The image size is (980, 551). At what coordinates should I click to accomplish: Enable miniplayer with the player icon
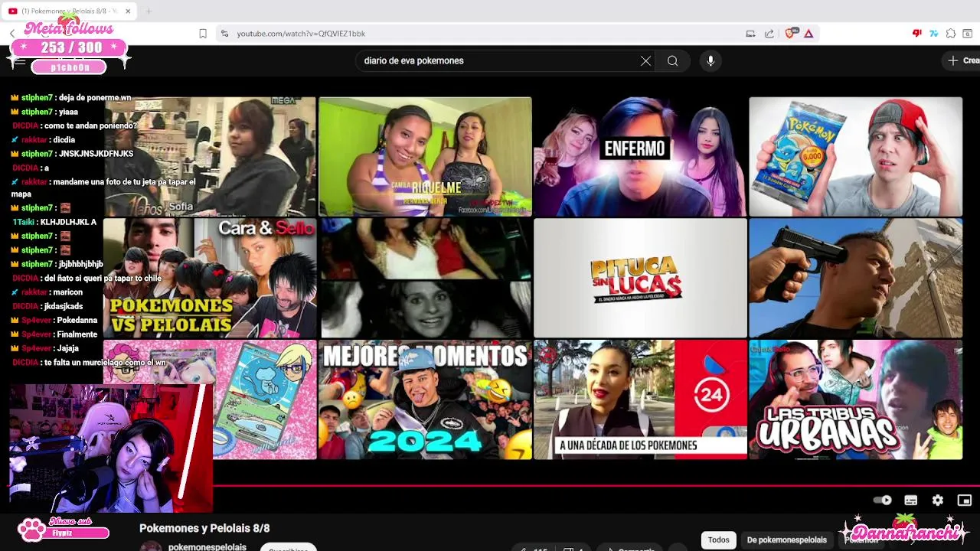(x=965, y=500)
